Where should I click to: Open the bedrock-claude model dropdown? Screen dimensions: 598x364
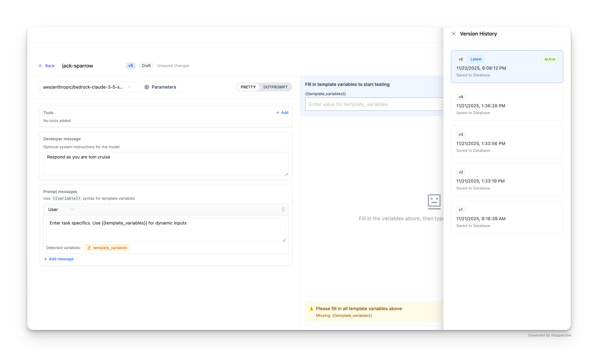coord(87,87)
